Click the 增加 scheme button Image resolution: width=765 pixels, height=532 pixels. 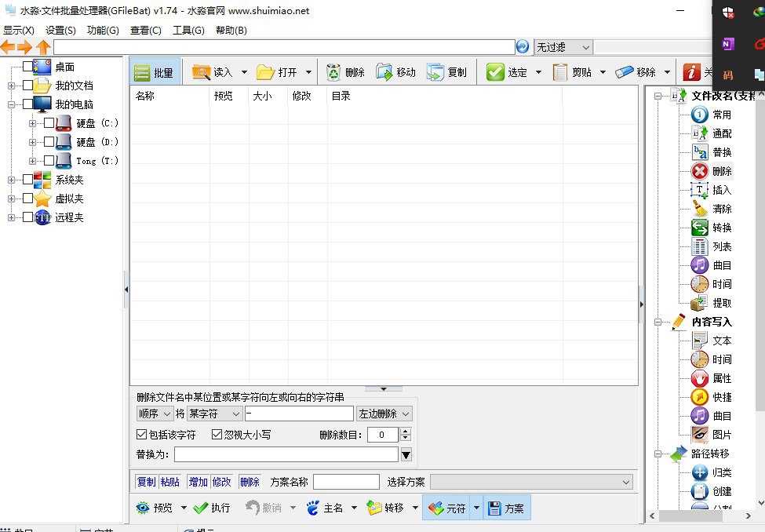(x=197, y=482)
